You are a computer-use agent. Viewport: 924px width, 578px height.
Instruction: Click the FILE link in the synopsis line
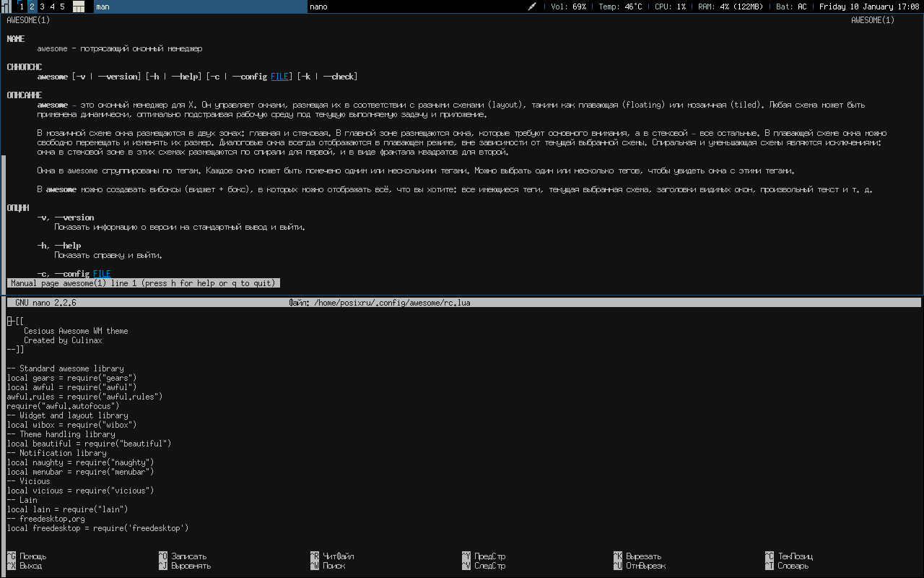point(279,77)
